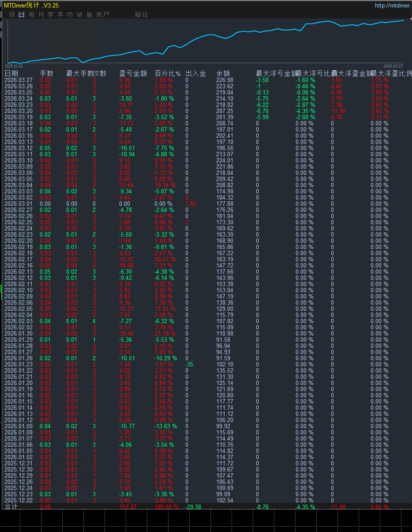The image size is (412, 532).
Task: Open the http://mtdriver link
Action: (x=393, y=6)
